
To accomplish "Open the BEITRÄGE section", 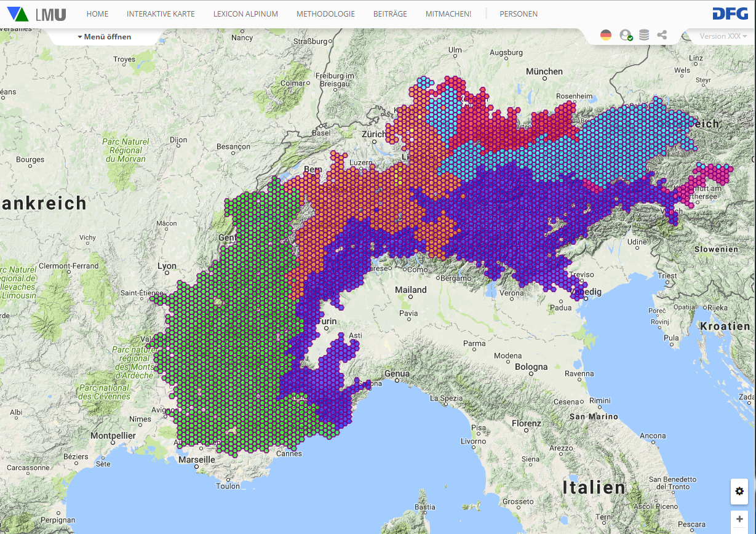I will (390, 14).
